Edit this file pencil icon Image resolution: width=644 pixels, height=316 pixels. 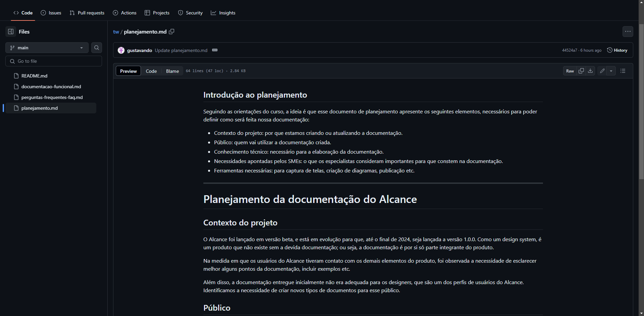[x=602, y=71]
